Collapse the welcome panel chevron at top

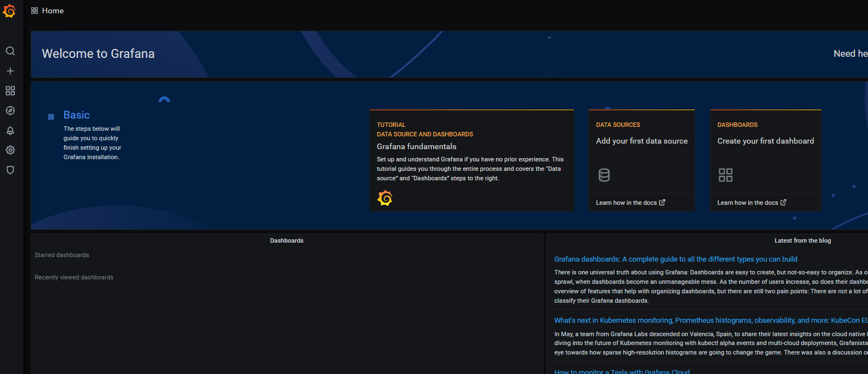(549, 38)
